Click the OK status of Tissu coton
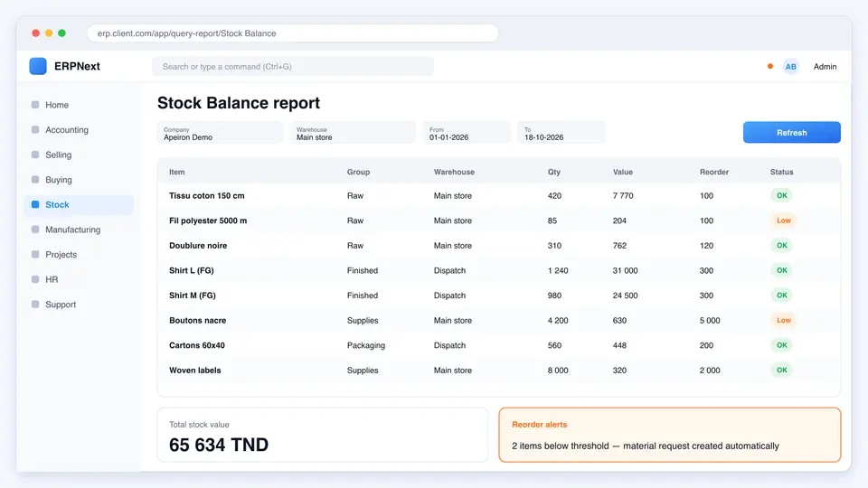 click(781, 195)
